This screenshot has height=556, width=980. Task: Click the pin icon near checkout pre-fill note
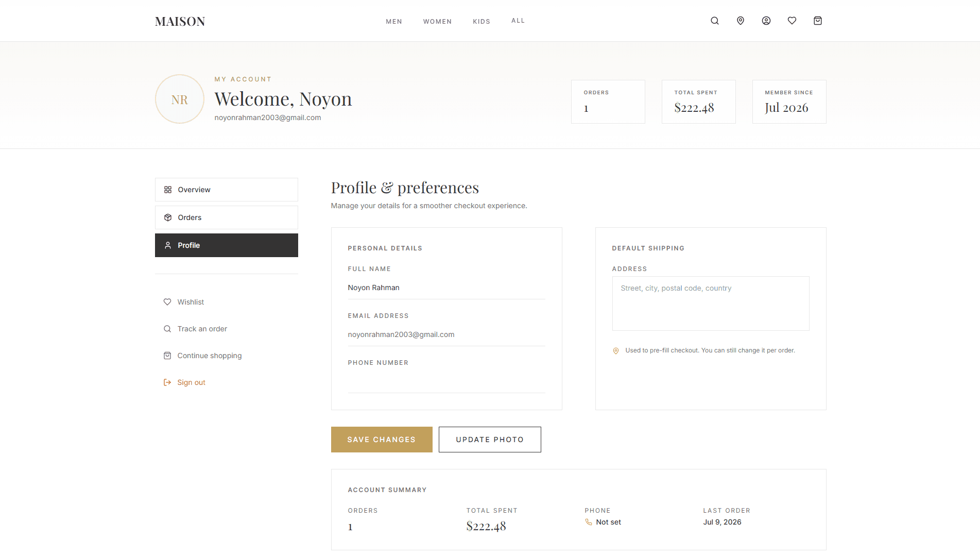click(x=616, y=351)
